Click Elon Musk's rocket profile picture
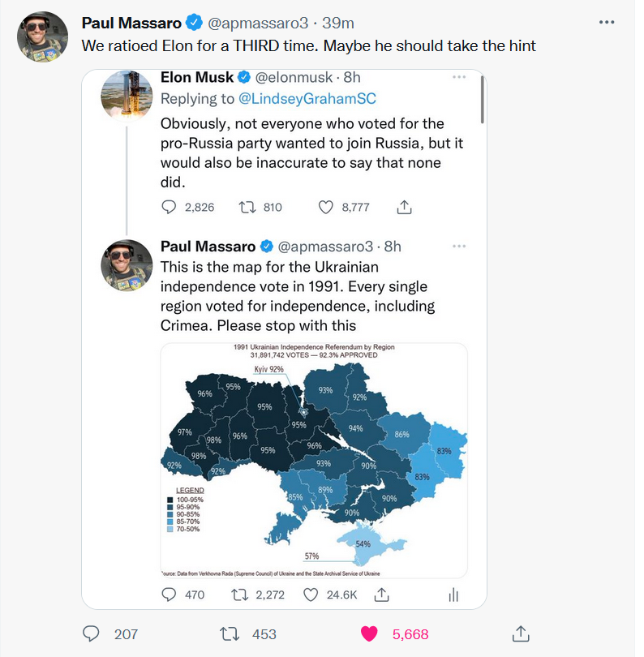The width and height of the screenshot is (644, 657). pos(127,96)
